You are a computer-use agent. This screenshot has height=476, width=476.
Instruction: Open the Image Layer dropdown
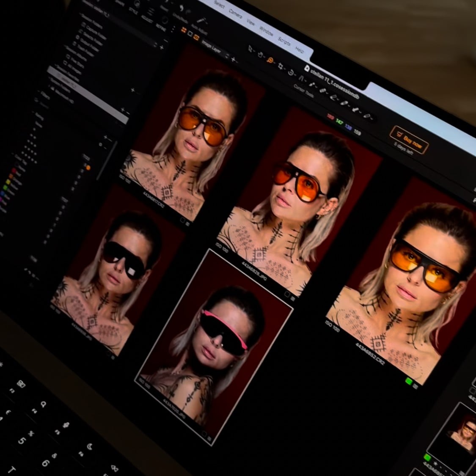[212, 47]
